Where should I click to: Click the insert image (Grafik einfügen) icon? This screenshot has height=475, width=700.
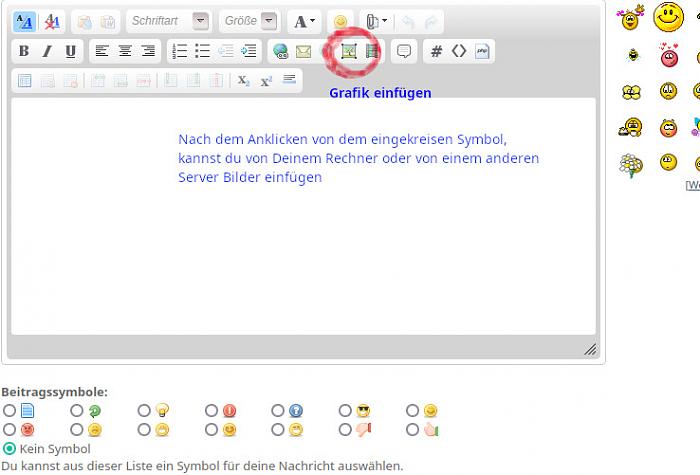[x=349, y=52]
